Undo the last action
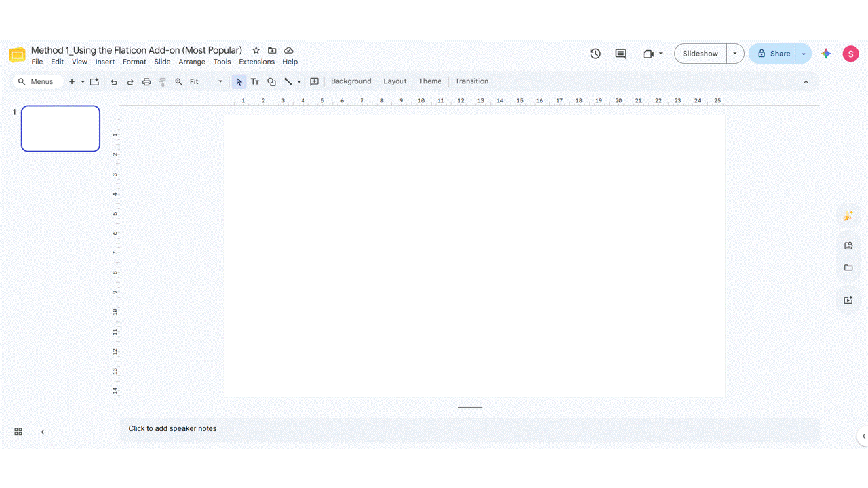Screen dimensions: 868x488 pyautogui.click(x=114, y=81)
